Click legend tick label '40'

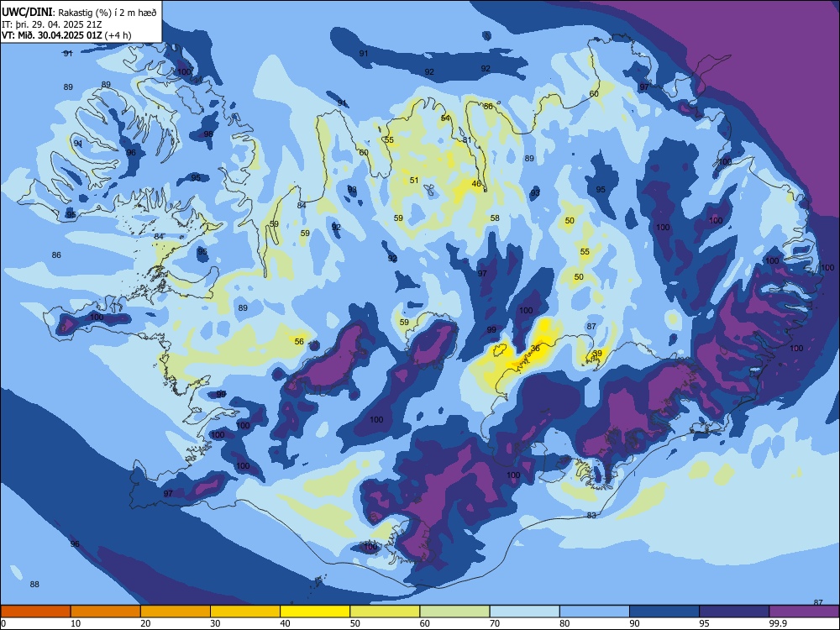[285, 623]
